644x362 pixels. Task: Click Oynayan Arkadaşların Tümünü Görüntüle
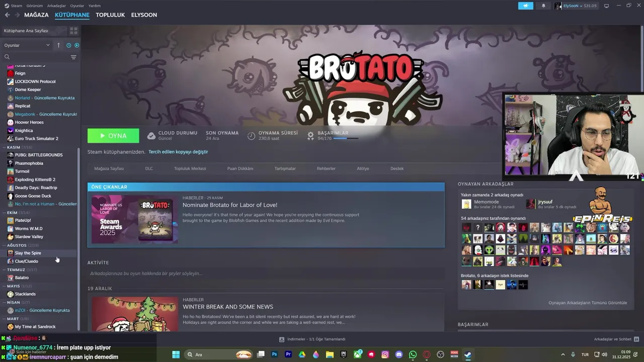[x=588, y=303]
